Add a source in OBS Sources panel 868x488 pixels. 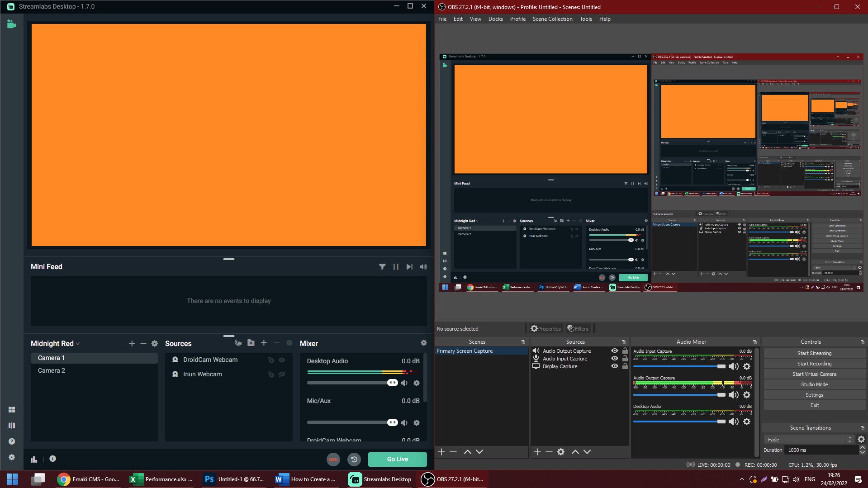(536, 451)
